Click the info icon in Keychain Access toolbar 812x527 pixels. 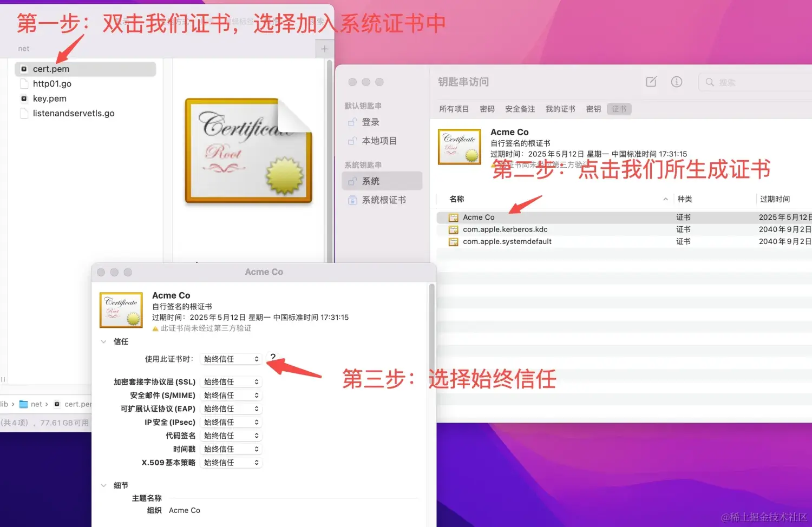point(677,82)
